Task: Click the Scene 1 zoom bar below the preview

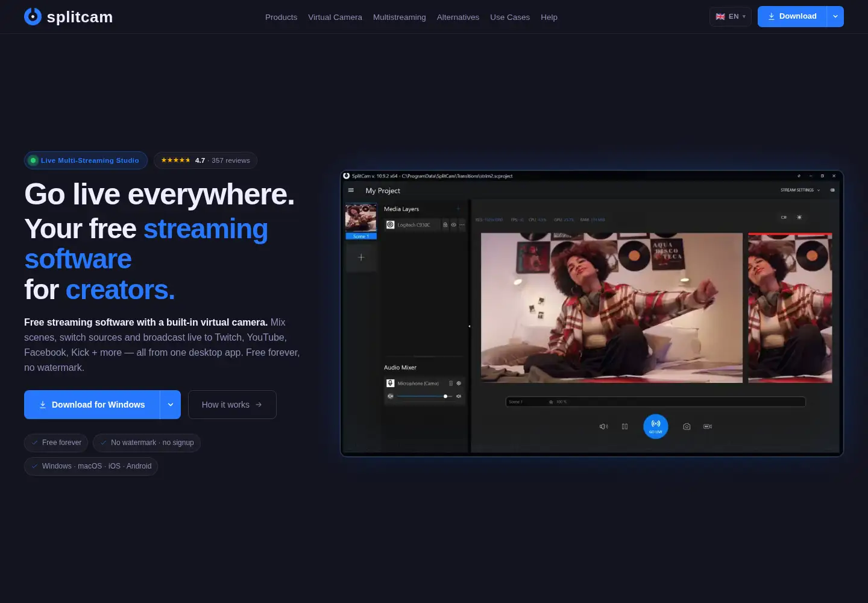Action: click(x=656, y=402)
